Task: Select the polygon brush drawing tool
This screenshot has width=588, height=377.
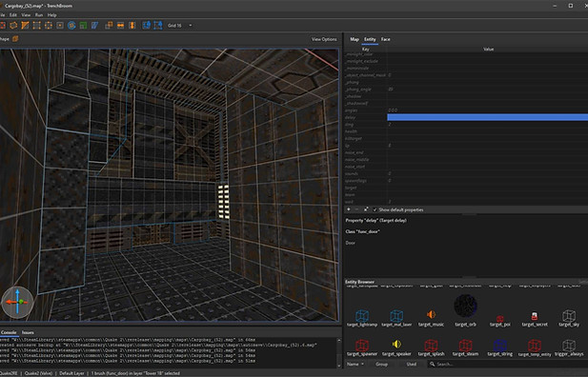Action: pyautogui.click(x=13, y=26)
